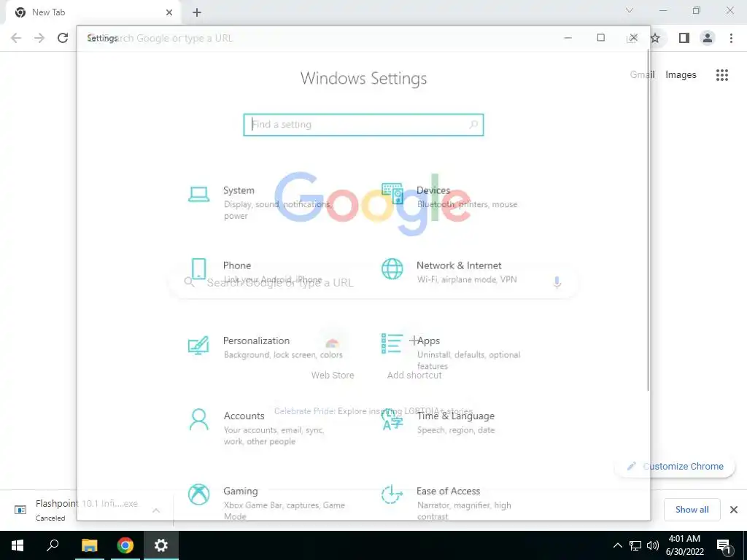Image resolution: width=747 pixels, height=560 pixels.
Task: Go forward in Chrome browser
Action: 39,38
